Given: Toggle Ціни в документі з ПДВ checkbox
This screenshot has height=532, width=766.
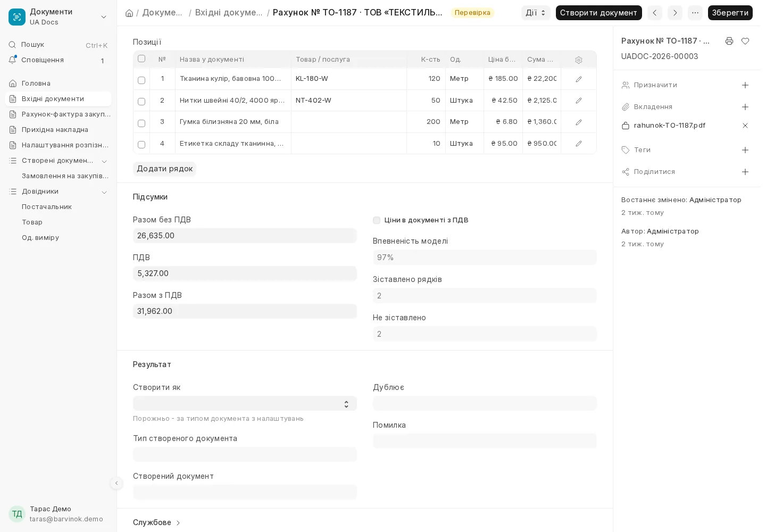Looking at the screenshot, I should coord(377,220).
